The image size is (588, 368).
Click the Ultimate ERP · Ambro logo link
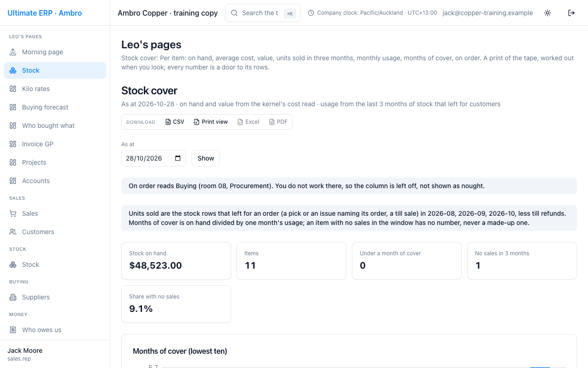45,13
